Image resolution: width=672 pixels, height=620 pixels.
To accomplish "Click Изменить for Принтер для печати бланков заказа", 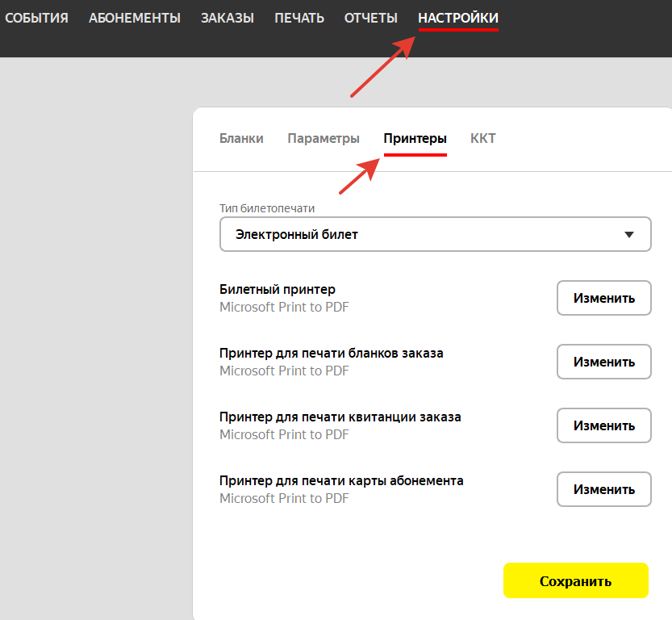I will point(604,362).
